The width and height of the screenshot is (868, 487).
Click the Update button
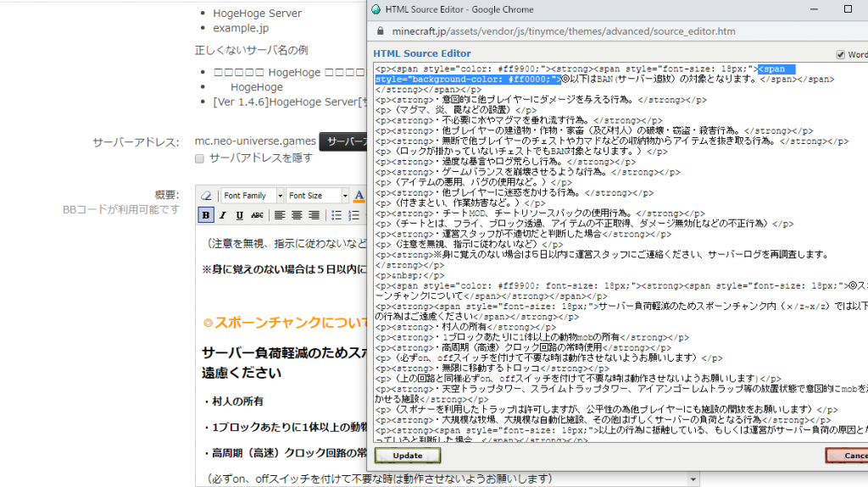[407, 456]
